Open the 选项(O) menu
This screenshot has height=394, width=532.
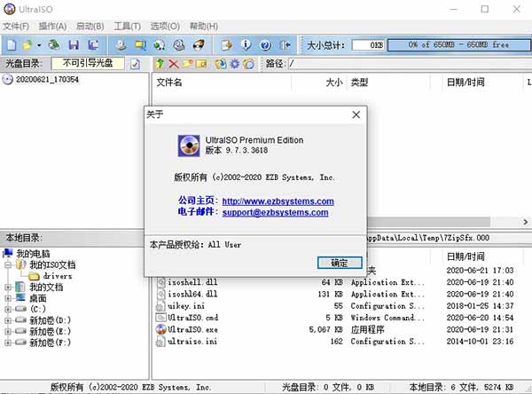pyautogui.click(x=165, y=26)
